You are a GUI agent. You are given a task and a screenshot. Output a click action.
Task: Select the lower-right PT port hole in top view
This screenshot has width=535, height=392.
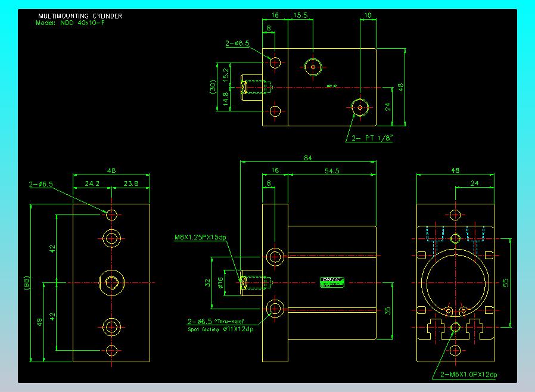(360, 107)
